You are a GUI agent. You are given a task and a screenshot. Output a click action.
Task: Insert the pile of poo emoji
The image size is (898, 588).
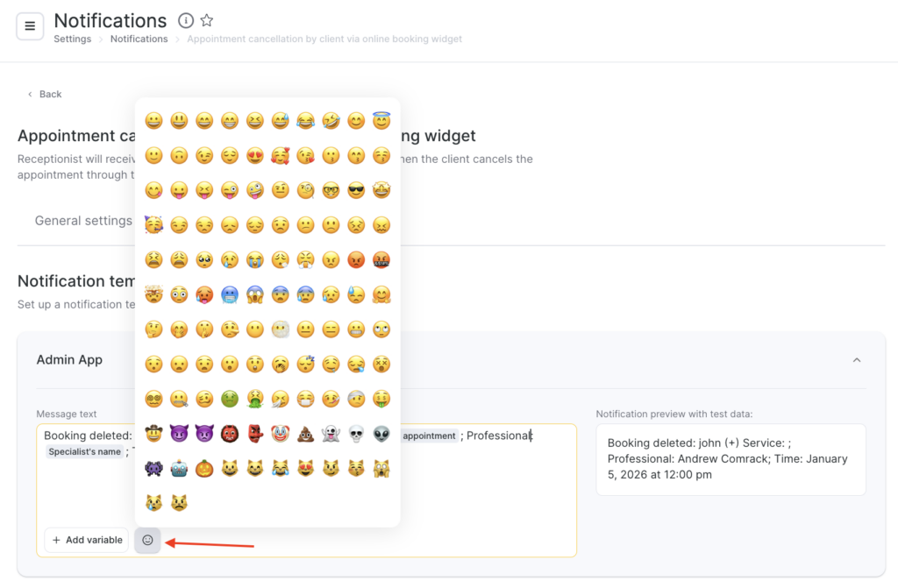point(305,435)
